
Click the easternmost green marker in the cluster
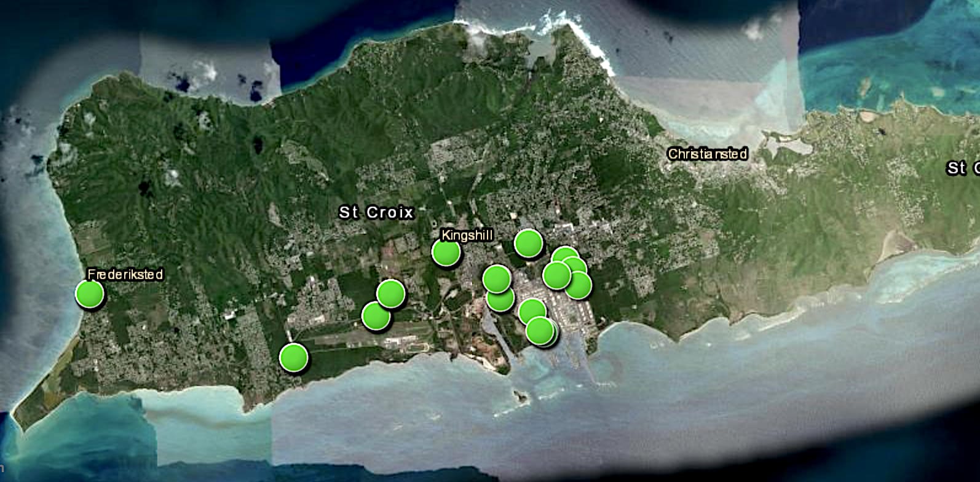[x=578, y=285]
